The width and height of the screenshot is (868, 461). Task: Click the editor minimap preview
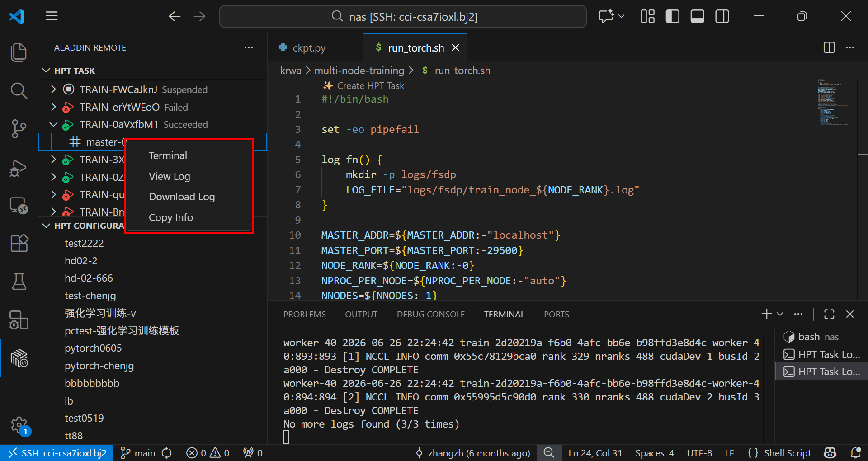[834, 102]
